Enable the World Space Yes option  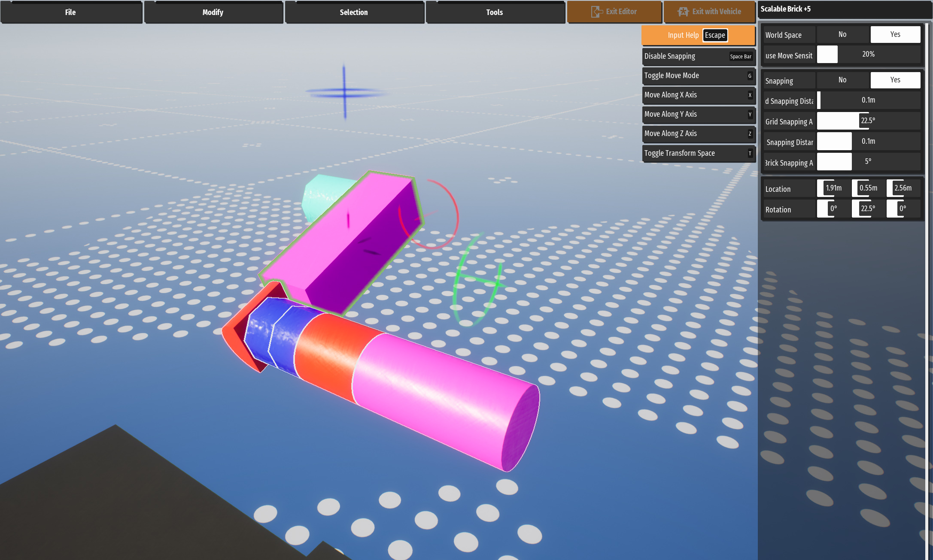pos(895,34)
